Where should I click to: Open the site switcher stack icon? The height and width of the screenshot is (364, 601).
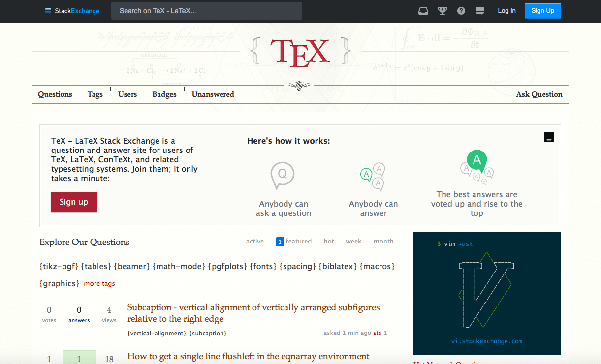click(x=480, y=11)
